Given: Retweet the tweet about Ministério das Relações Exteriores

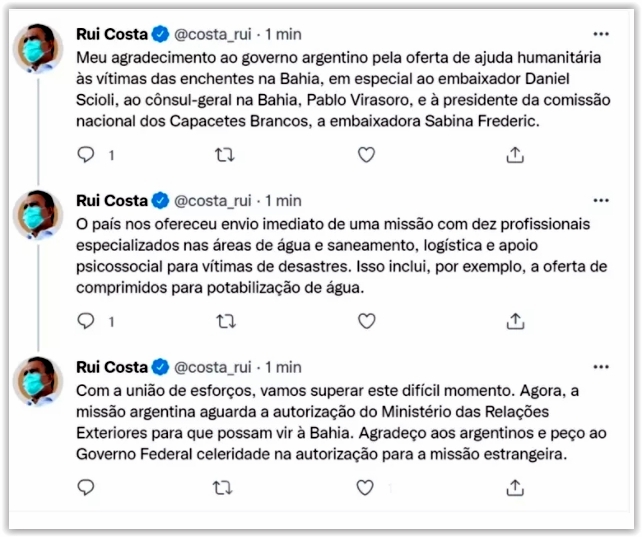Looking at the screenshot, I should tap(225, 487).
